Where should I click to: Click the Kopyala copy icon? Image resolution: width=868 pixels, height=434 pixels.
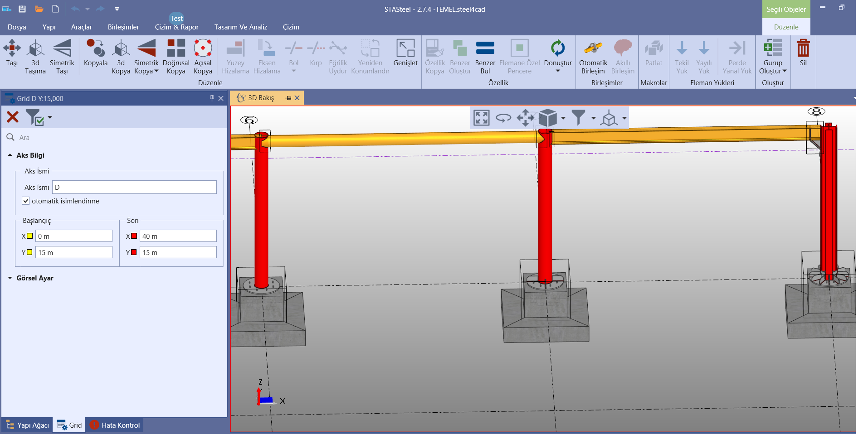(x=95, y=49)
